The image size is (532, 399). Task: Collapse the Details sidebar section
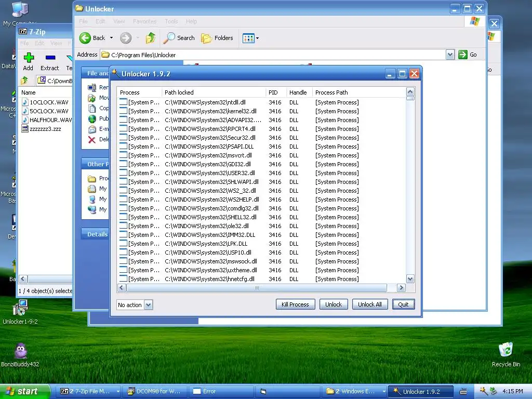coord(97,234)
